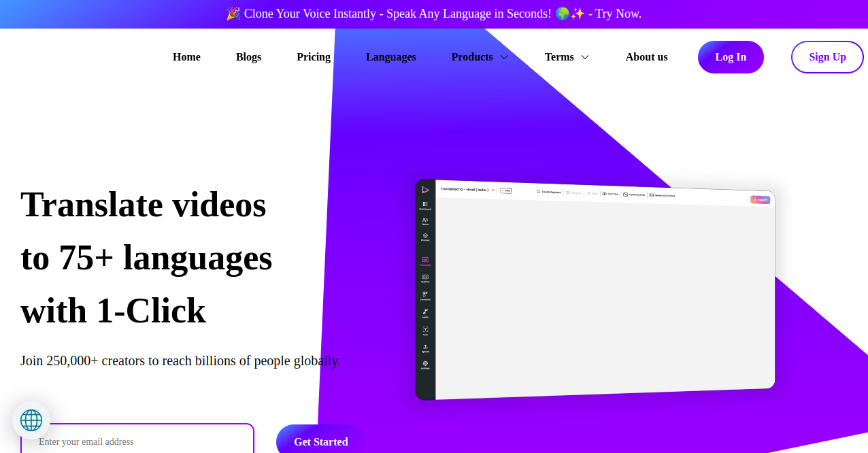Select the Elements icon in the sidebar
The height and width of the screenshot is (453, 868).
click(x=425, y=295)
